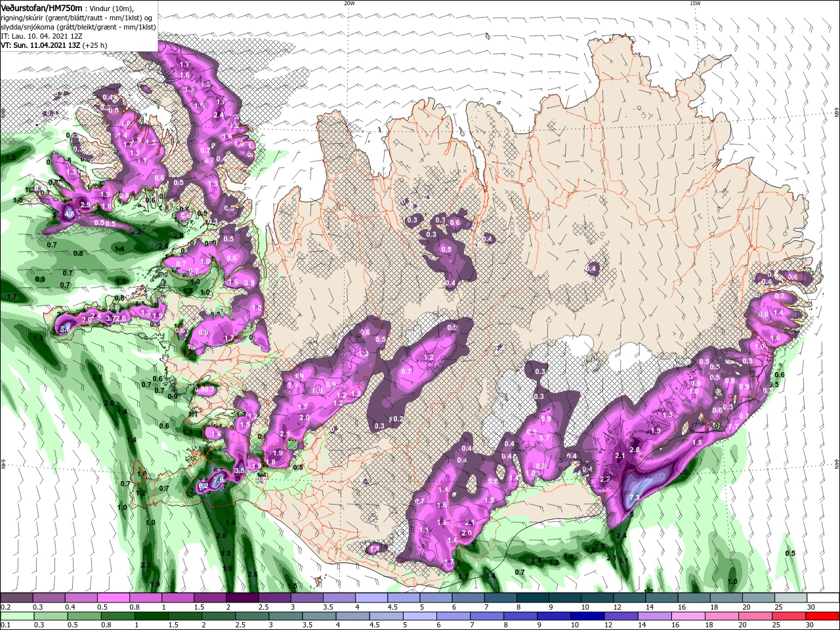
Task: Click the 5.6 value on the western peninsula
Action: (x=65, y=328)
